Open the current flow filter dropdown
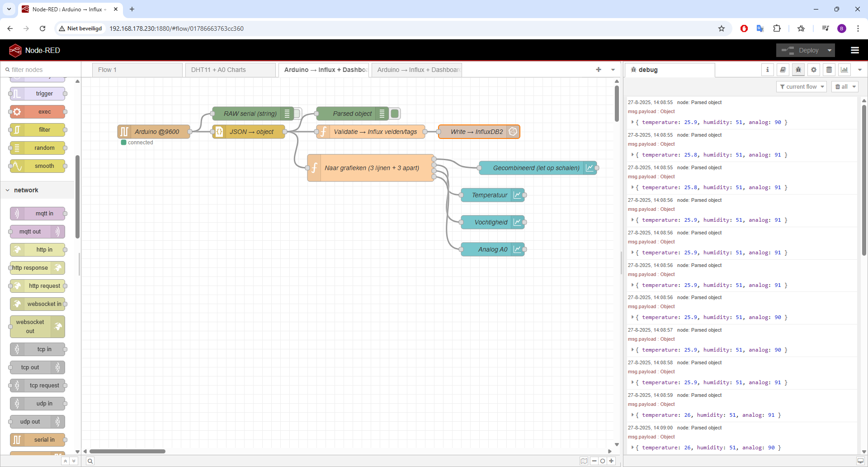Screen dimensions: 868x467 click(x=801, y=87)
